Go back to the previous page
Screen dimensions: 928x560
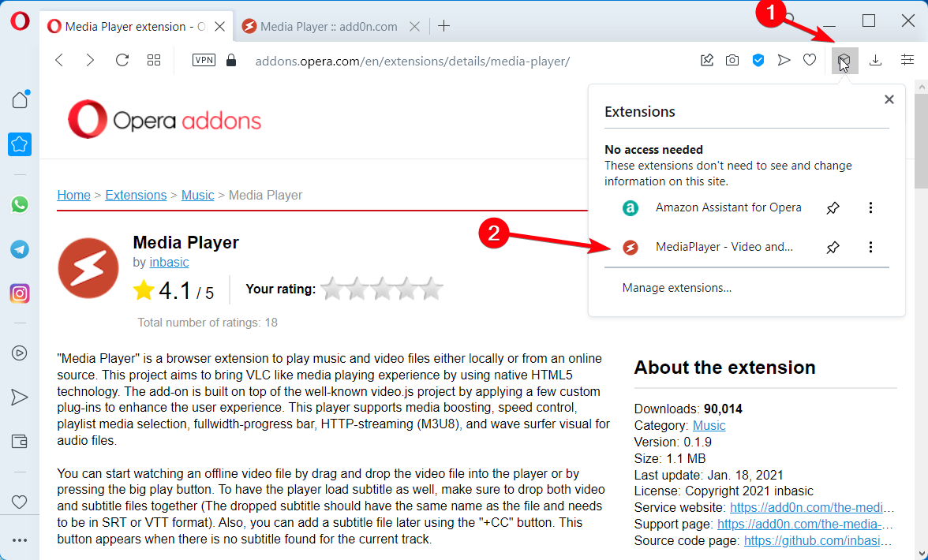click(x=59, y=60)
